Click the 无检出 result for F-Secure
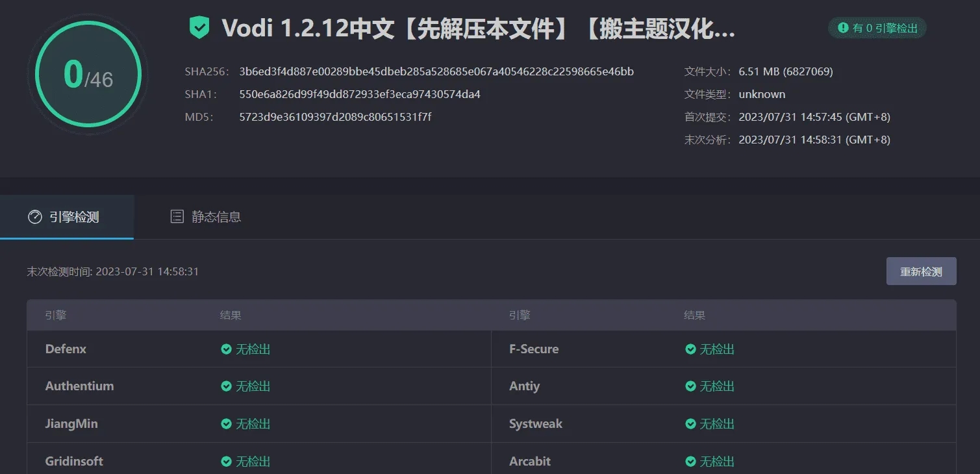Image resolution: width=980 pixels, height=474 pixels. pos(717,349)
